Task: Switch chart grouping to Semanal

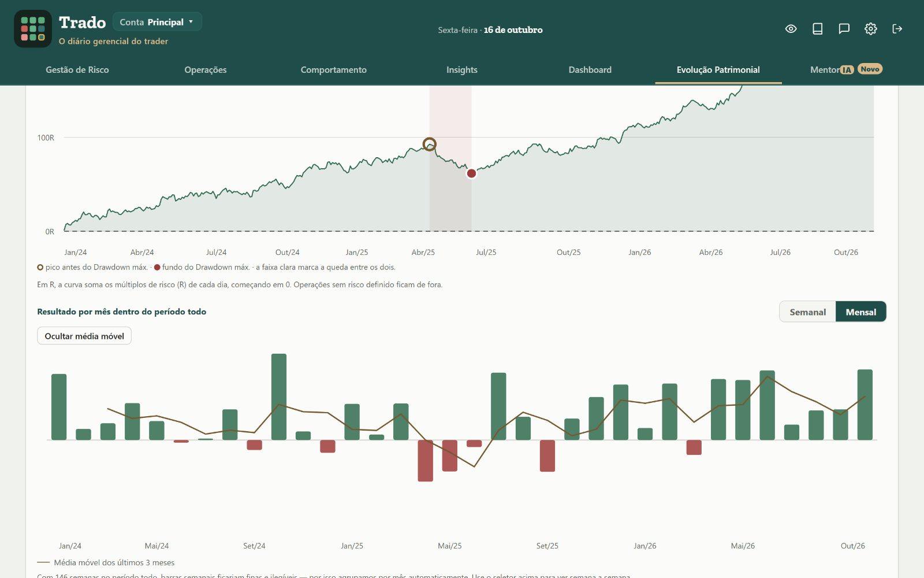Action: [x=807, y=312]
